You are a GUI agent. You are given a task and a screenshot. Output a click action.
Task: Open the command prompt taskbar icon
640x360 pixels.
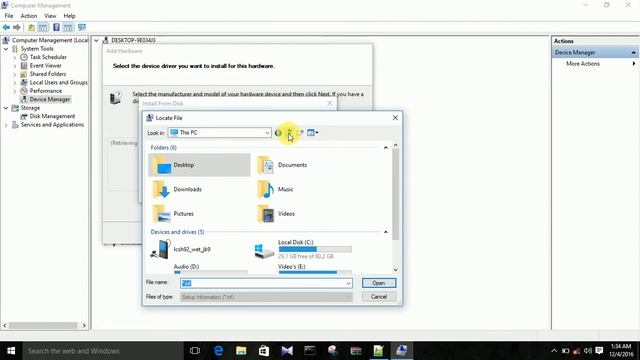(x=310, y=351)
